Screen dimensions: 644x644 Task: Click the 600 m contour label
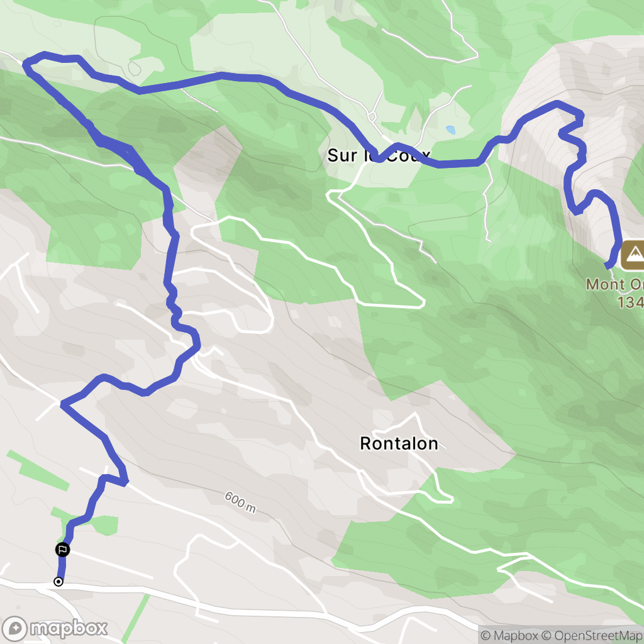(240, 502)
